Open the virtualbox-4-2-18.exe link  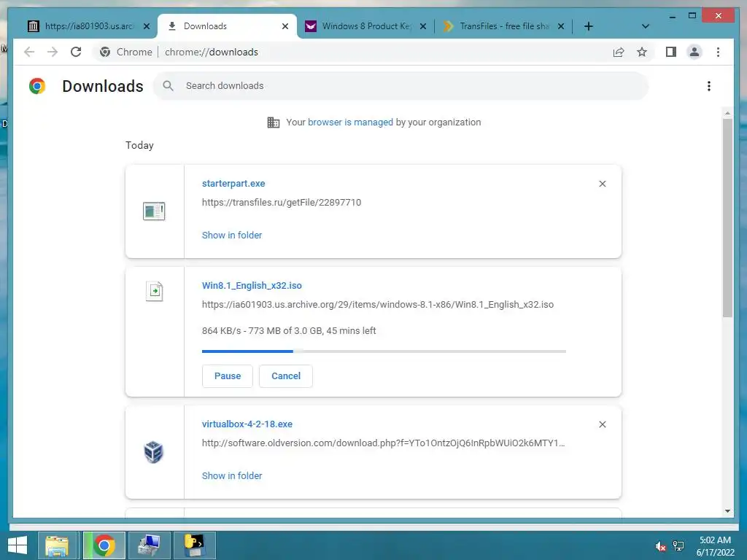coord(247,424)
